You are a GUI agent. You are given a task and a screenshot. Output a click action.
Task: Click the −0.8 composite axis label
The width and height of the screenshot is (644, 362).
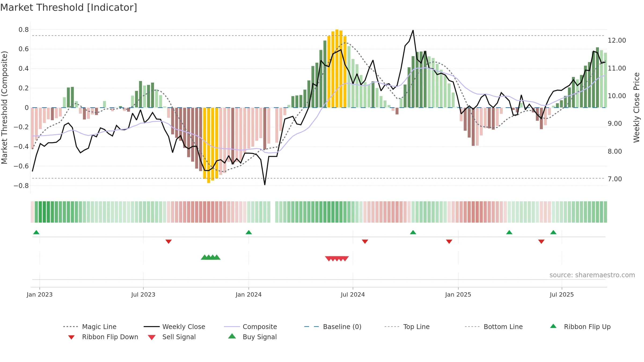(21, 186)
